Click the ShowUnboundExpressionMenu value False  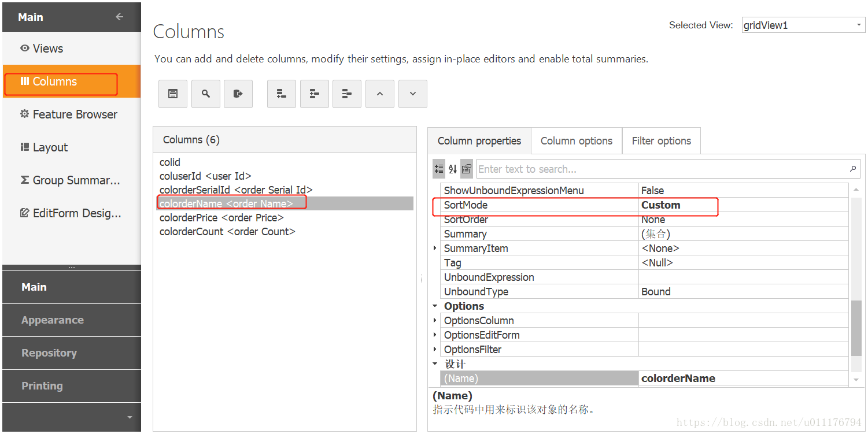click(x=652, y=191)
